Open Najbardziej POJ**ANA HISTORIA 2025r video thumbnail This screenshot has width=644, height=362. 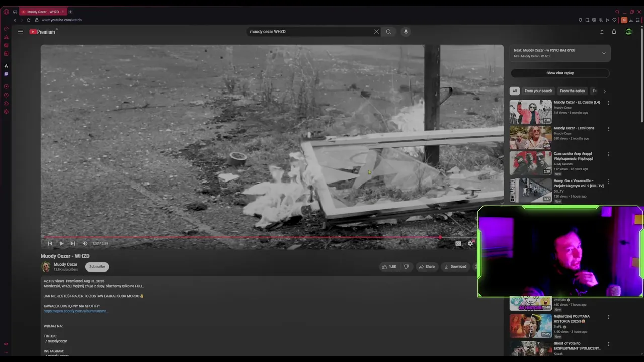point(531,326)
